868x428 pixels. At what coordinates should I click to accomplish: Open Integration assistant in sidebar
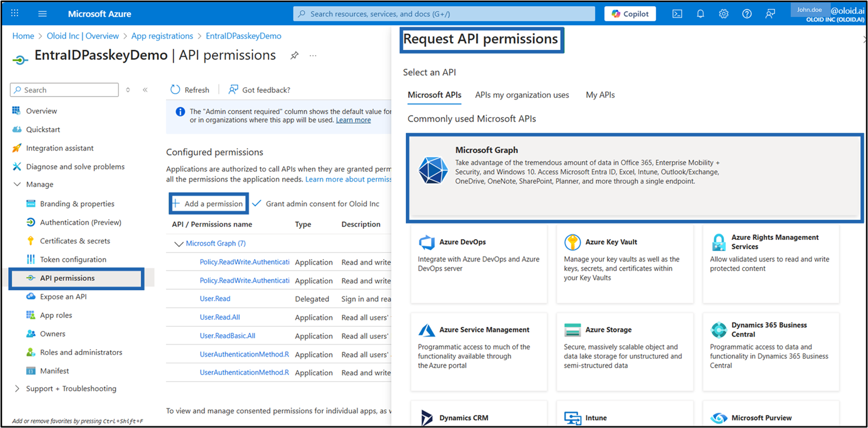point(59,148)
